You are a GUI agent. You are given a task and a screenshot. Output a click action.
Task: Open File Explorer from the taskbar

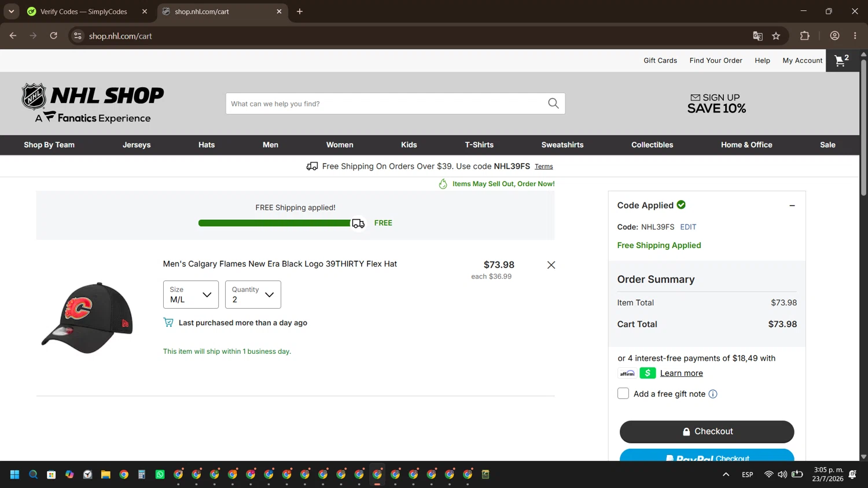(105, 474)
